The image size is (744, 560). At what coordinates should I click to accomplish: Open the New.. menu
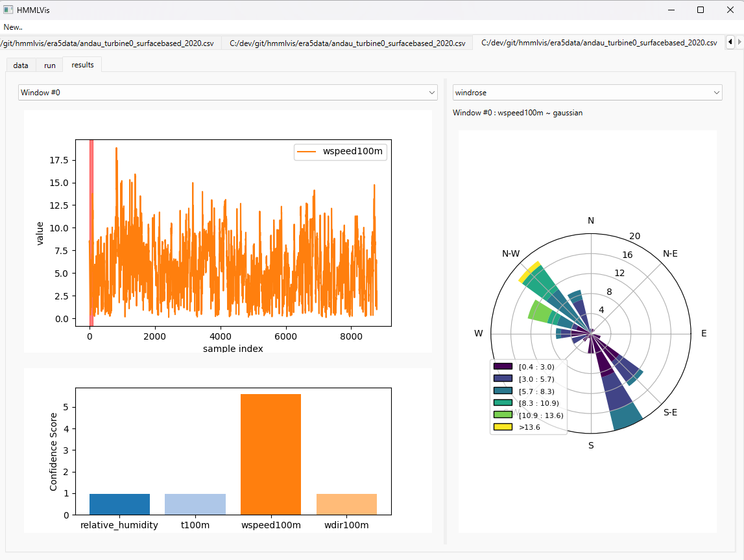[x=13, y=27]
